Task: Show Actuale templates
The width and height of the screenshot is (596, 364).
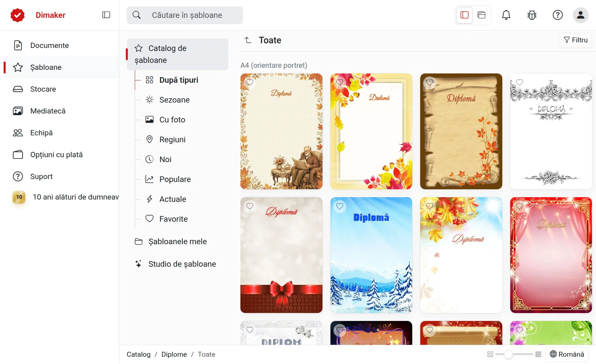Action: pyautogui.click(x=173, y=199)
